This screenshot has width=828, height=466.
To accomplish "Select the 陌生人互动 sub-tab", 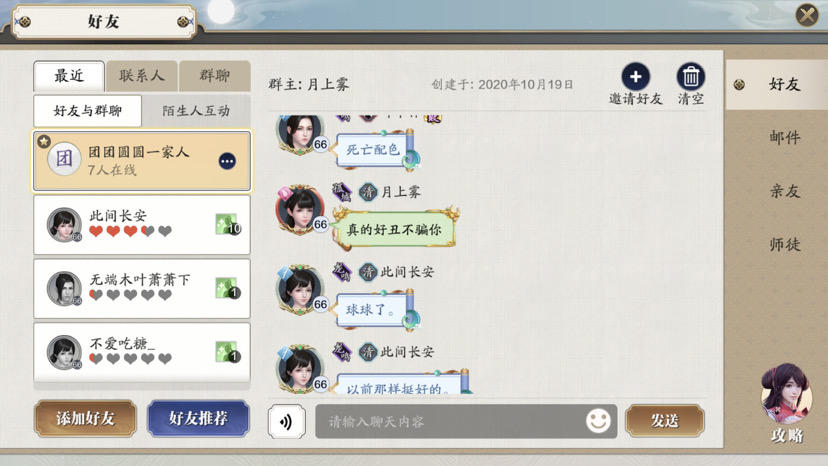I will point(196,111).
